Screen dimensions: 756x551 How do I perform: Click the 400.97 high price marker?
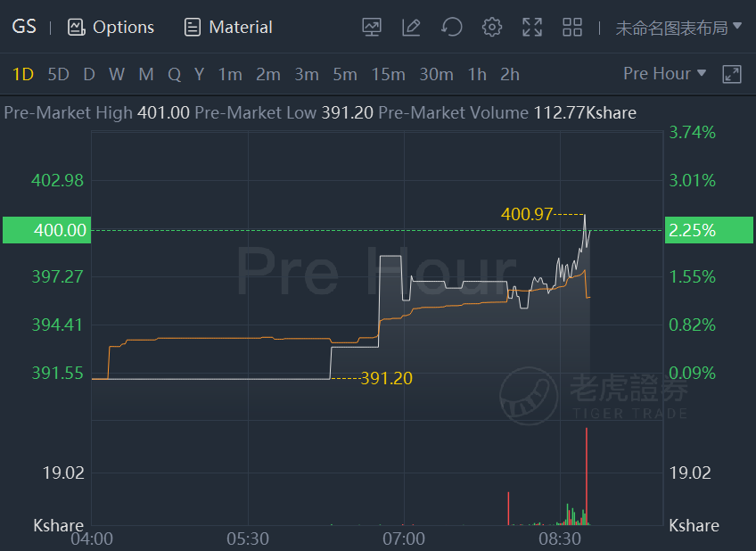click(x=527, y=214)
